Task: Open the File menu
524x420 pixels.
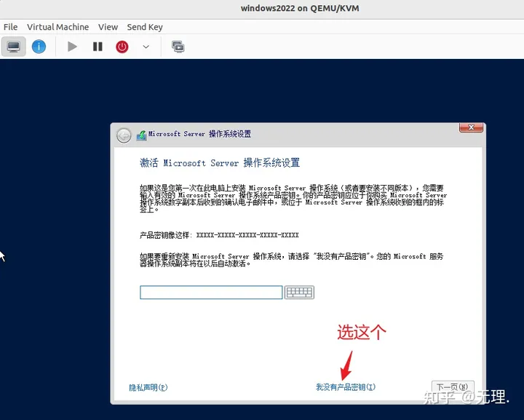Action: point(10,27)
